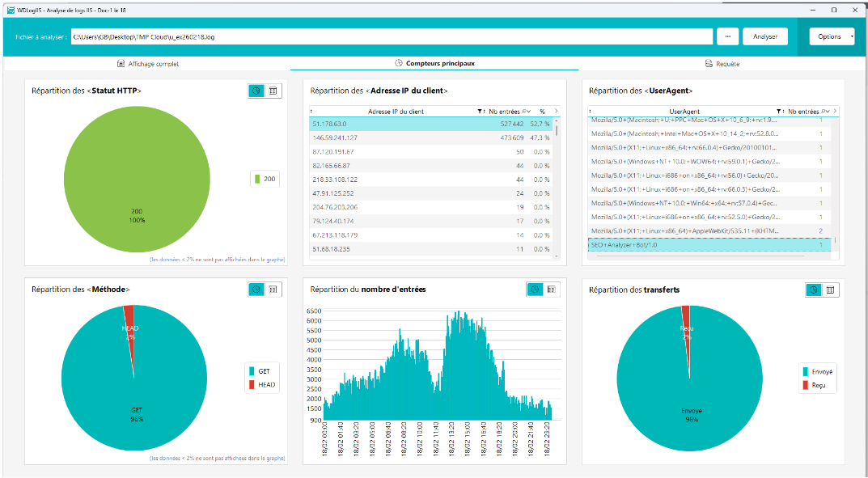
Task: Click teal GET legend swatch
Action: point(252,371)
